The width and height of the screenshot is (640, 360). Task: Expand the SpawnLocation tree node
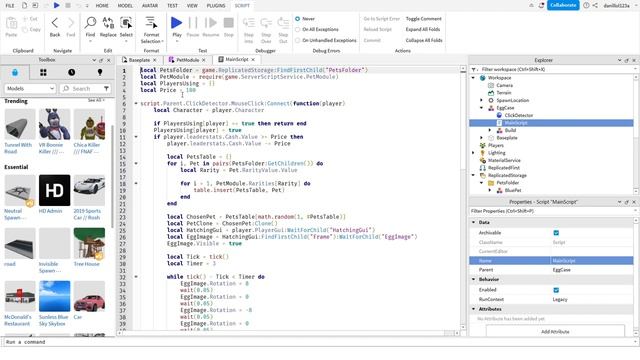(x=482, y=100)
